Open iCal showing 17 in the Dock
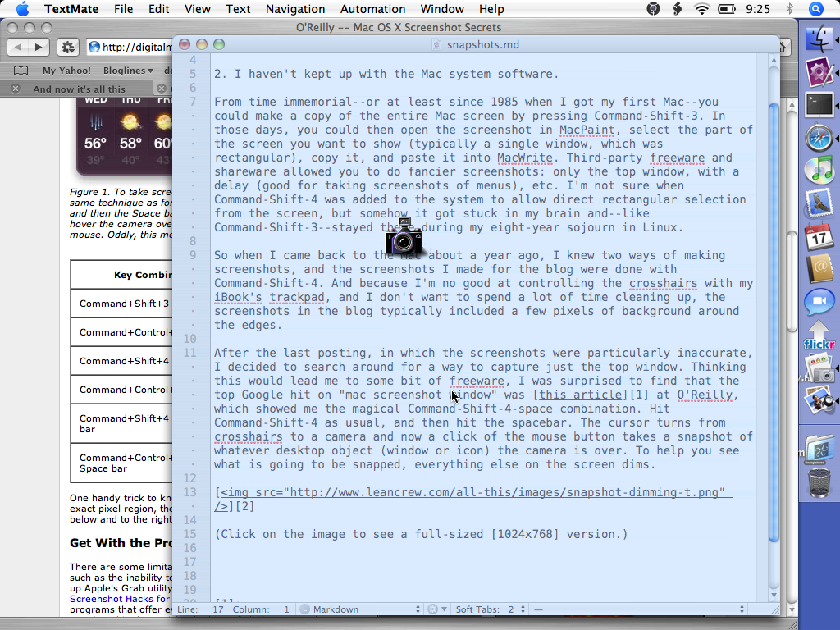 click(x=819, y=236)
